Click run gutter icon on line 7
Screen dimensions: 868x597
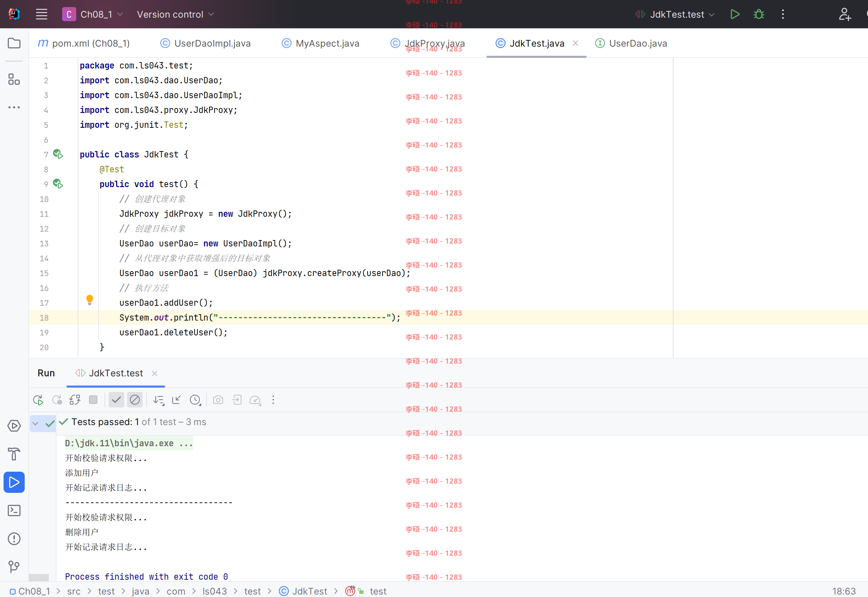[x=58, y=154]
